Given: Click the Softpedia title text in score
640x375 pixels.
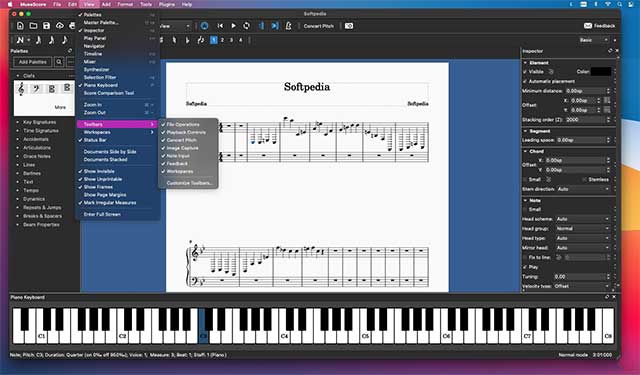Looking at the screenshot, I should [307, 87].
